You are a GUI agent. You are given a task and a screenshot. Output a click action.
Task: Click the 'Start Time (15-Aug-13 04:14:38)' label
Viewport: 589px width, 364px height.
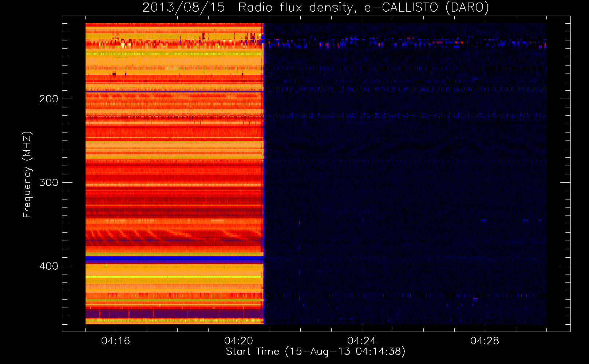point(316,352)
